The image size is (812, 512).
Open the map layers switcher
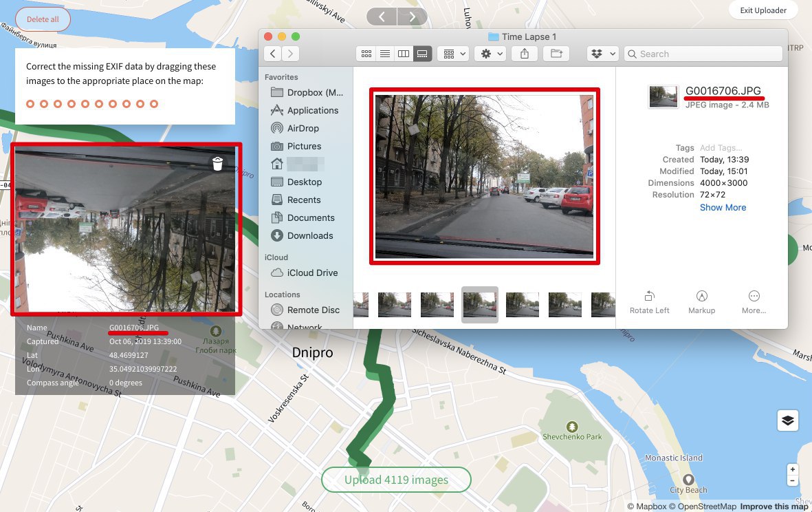coord(788,420)
